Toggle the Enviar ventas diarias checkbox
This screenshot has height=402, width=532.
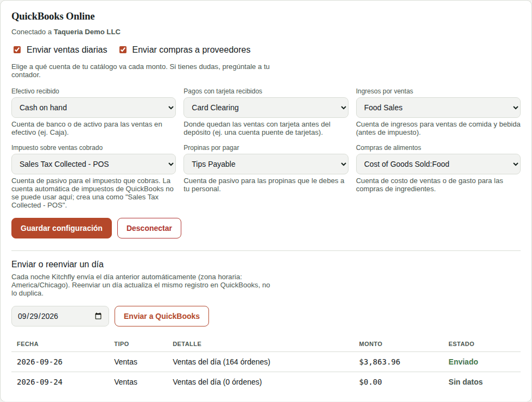tap(17, 50)
